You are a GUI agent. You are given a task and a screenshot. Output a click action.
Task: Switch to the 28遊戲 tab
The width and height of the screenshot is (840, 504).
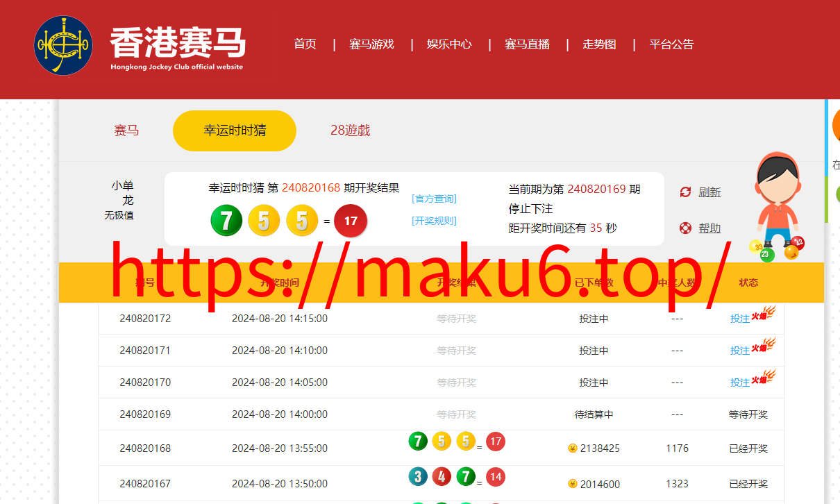(350, 131)
